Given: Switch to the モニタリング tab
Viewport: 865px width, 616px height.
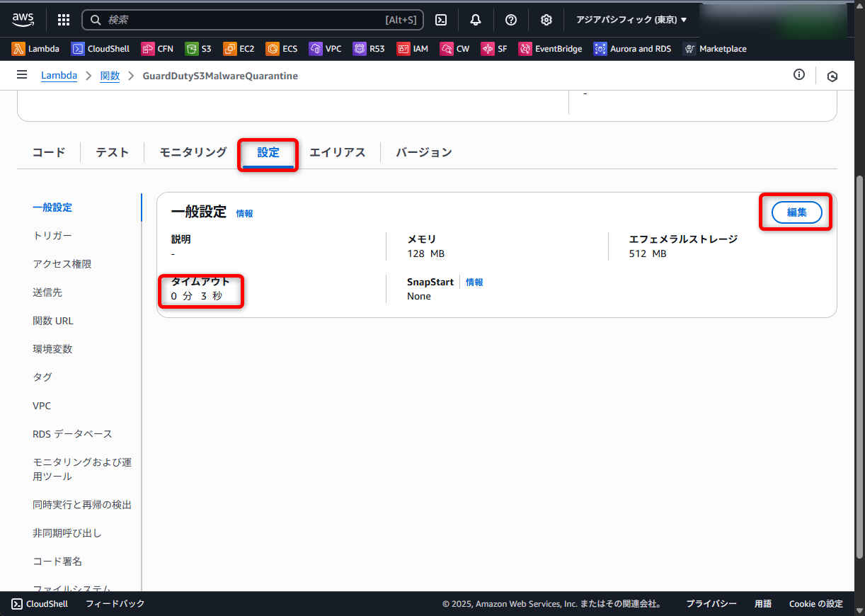Looking at the screenshot, I should click(x=193, y=152).
